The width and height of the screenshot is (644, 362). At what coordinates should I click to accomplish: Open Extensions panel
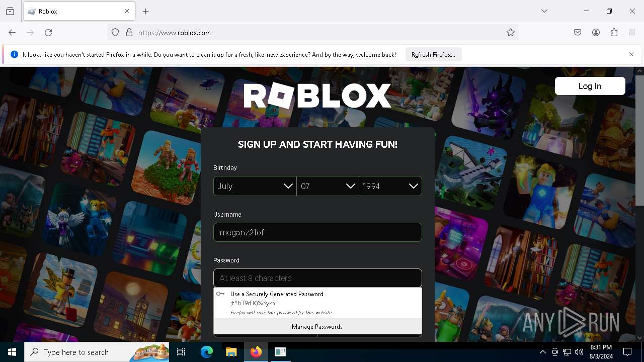(x=614, y=33)
